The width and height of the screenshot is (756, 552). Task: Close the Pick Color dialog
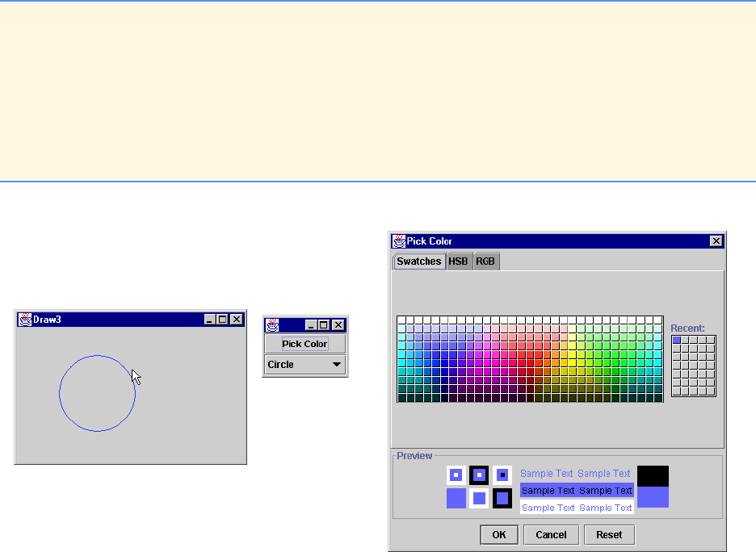click(x=716, y=240)
